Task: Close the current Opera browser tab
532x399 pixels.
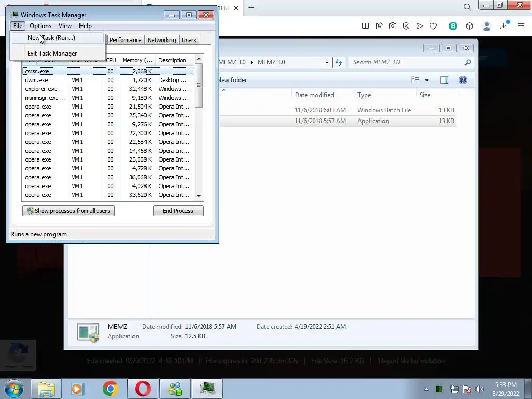Action: (x=236, y=8)
